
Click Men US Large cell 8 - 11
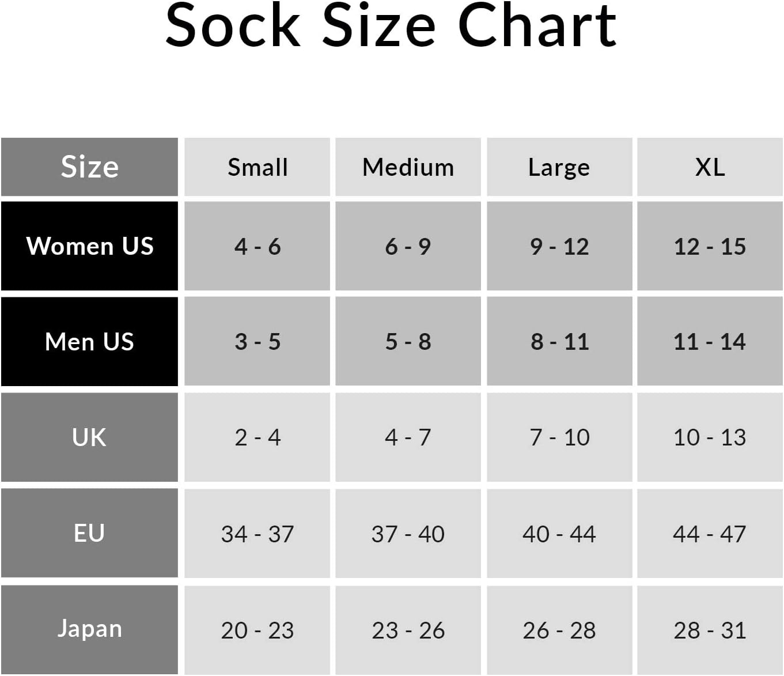click(559, 342)
